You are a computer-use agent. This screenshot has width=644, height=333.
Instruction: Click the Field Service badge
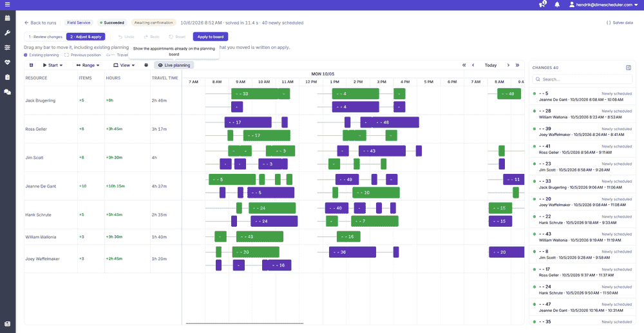pos(79,23)
